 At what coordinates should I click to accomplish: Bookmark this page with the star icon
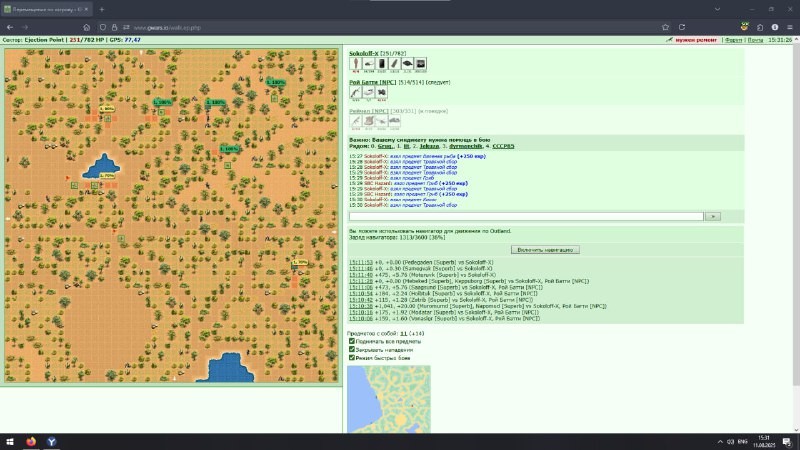(665, 27)
